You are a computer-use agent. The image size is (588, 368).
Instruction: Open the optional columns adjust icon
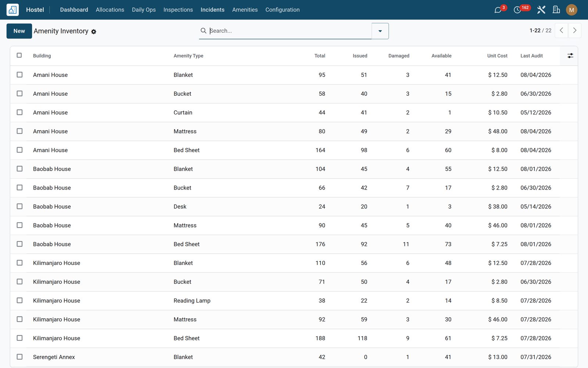point(570,56)
